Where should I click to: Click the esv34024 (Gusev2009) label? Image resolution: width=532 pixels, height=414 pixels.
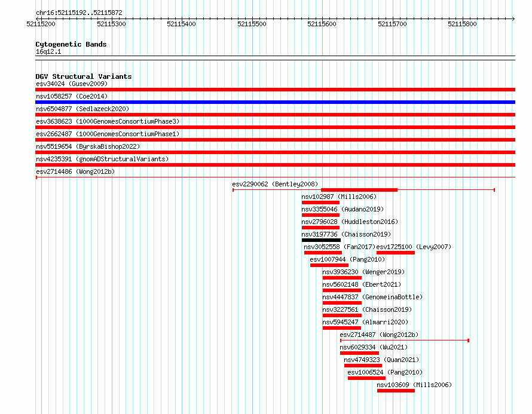coord(72,84)
